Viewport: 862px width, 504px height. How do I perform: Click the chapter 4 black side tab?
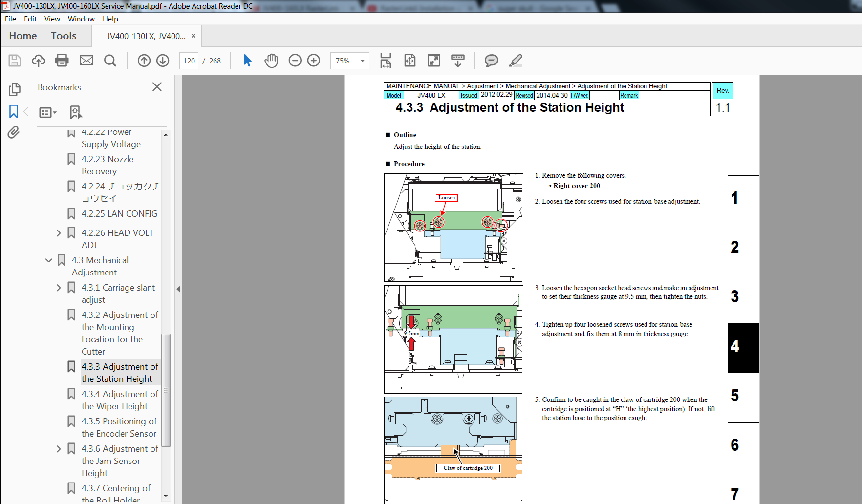coord(743,348)
